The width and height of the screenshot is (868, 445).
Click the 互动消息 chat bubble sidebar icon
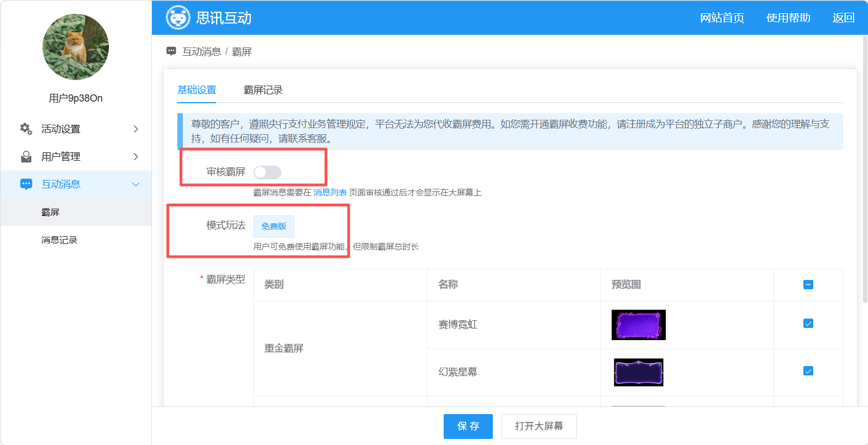[x=26, y=184]
